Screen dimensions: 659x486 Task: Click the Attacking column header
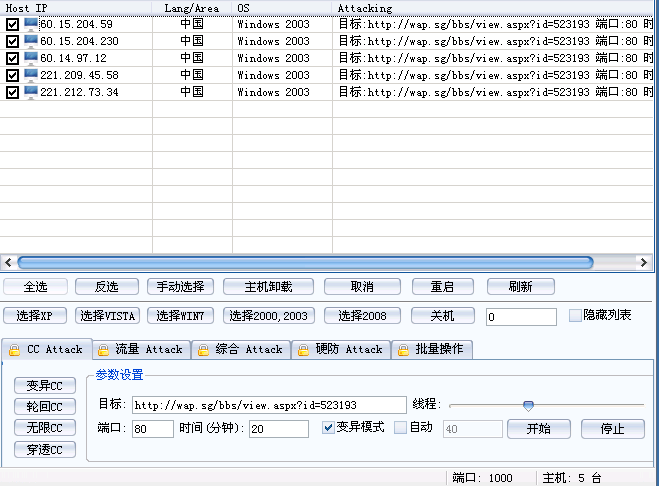[493, 8]
